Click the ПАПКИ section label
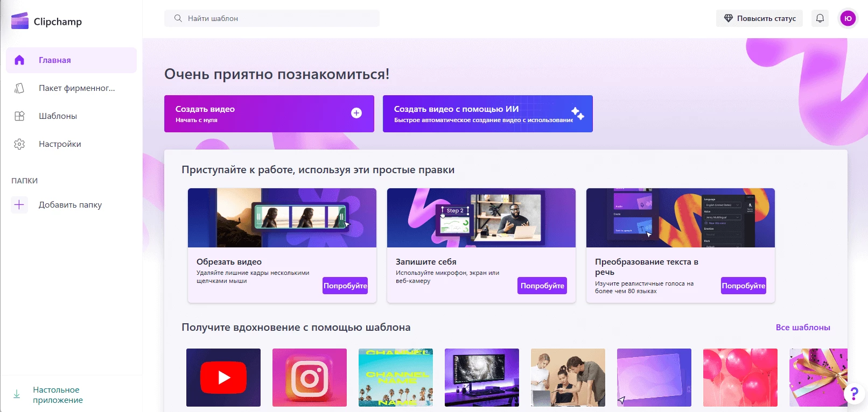 click(25, 181)
